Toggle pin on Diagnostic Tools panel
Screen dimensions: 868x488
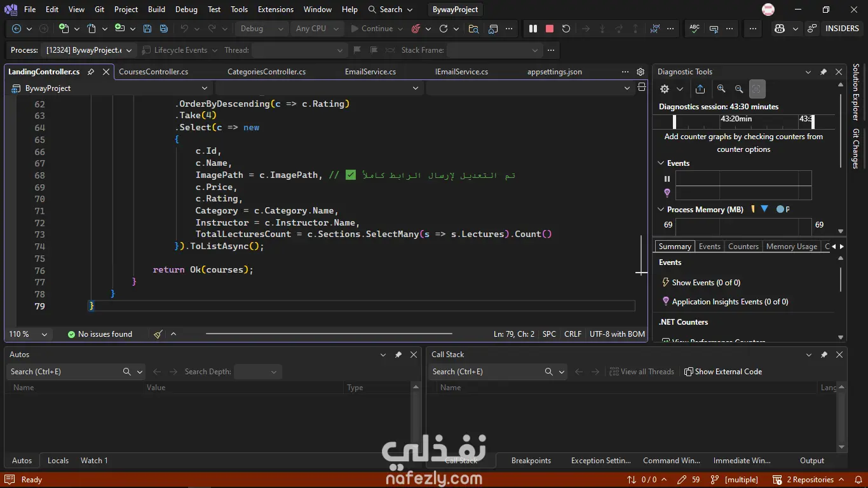[x=824, y=72]
